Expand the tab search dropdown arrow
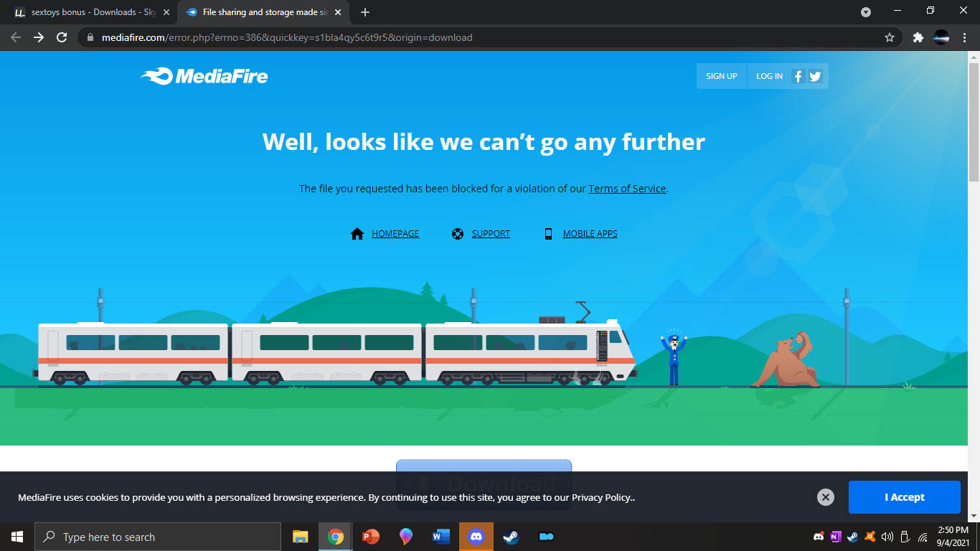 point(866,12)
